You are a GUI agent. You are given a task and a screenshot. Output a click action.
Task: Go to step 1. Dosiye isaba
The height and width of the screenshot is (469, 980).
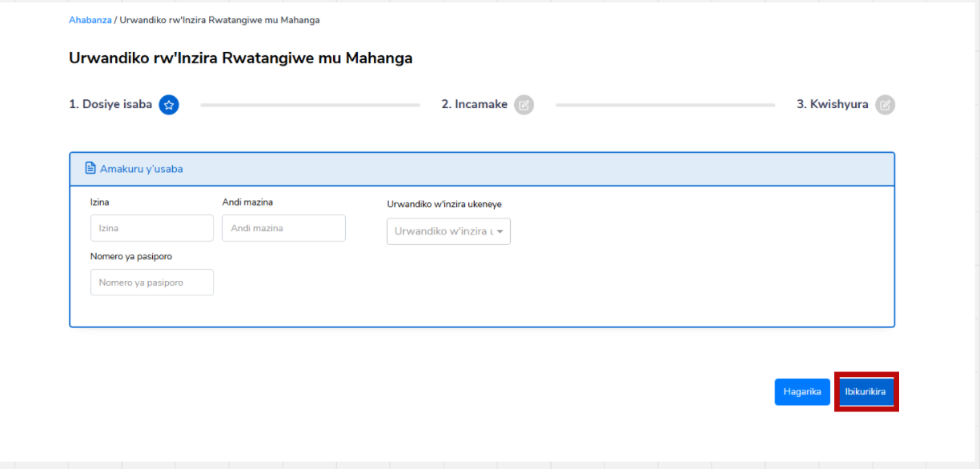coord(110,104)
